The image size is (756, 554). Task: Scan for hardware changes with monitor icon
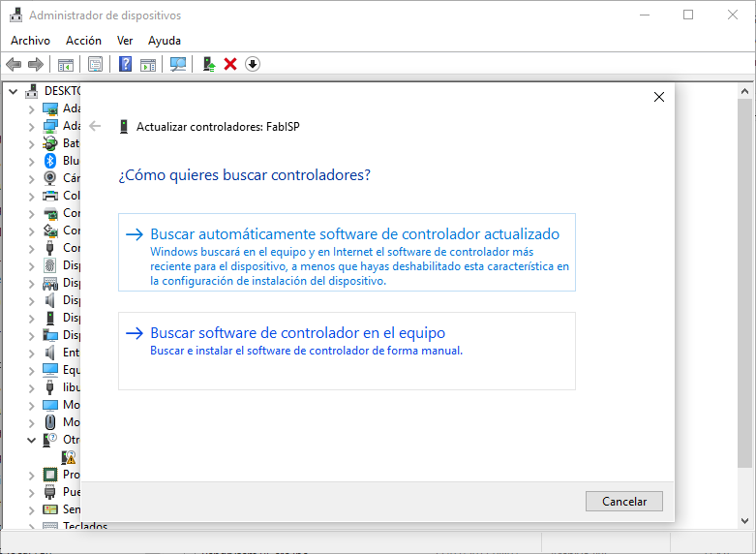[178, 64]
